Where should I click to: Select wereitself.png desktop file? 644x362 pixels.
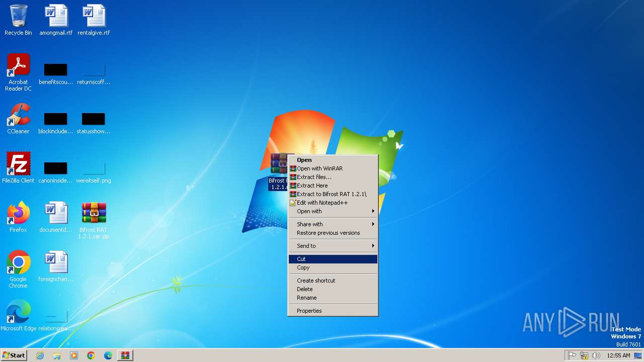coord(94,172)
